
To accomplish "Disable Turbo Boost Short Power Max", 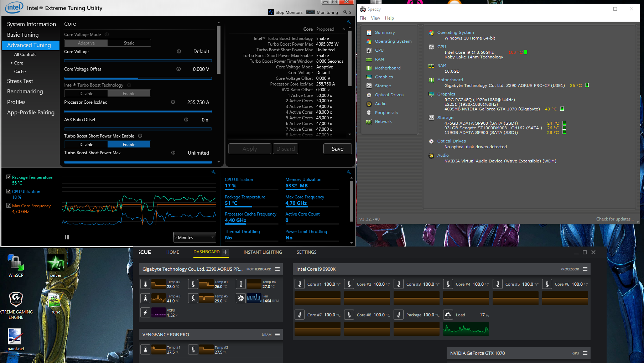I will click(x=86, y=144).
